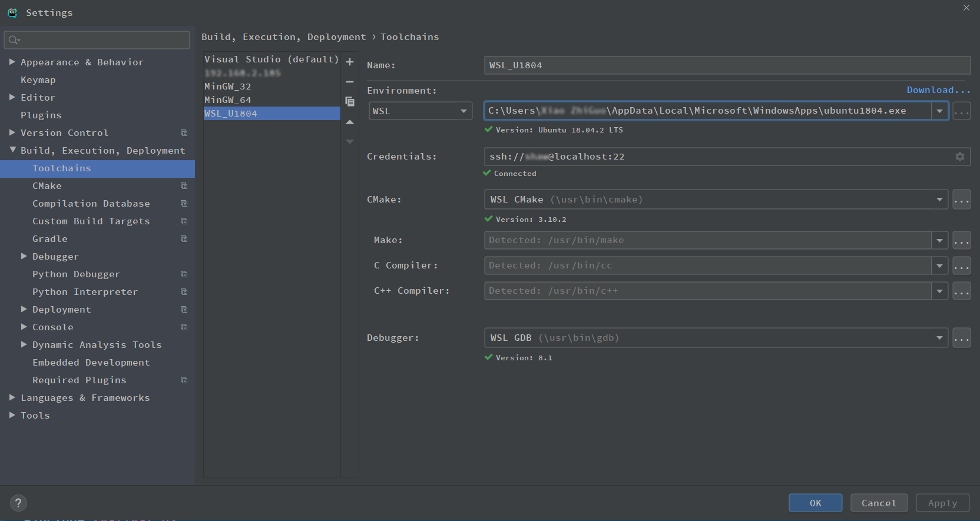Open the CMake selection dropdown
This screenshot has height=521, width=980.
(716, 200)
